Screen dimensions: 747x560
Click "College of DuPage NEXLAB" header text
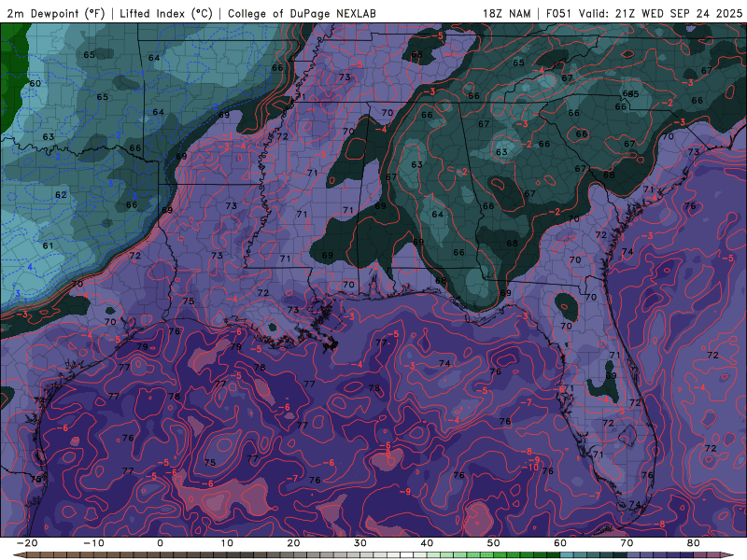click(302, 13)
